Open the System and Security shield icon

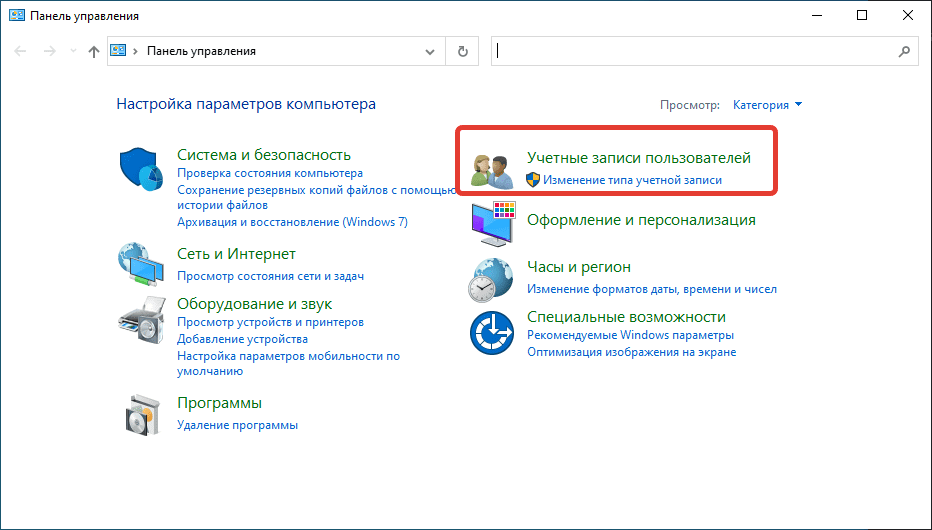point(141,169)
